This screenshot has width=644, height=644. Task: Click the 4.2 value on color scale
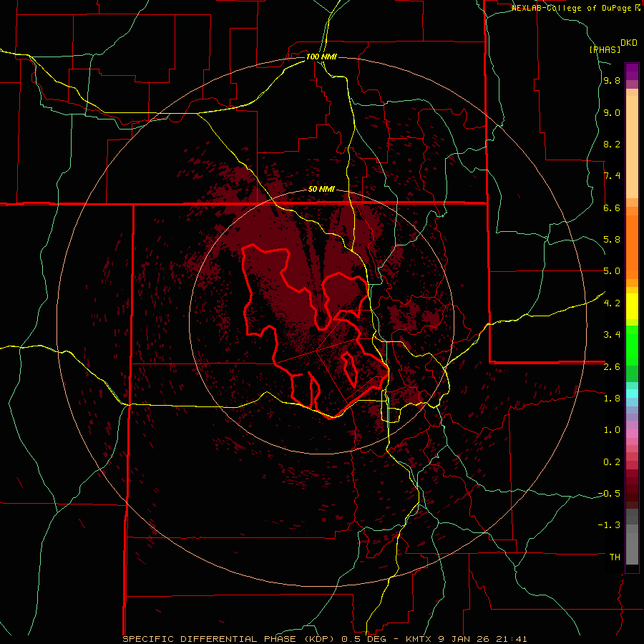point(612,303)
